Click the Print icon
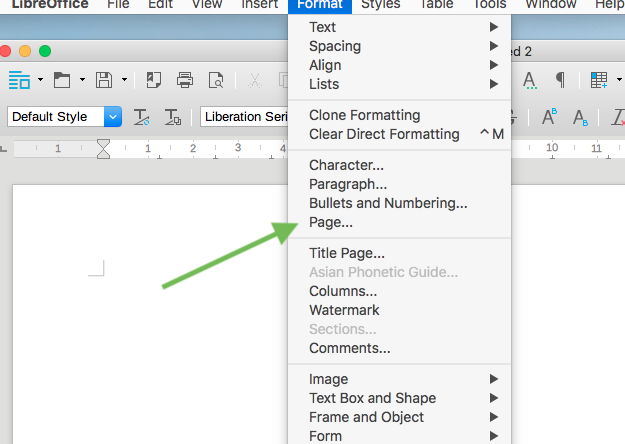Image resolution: width=625 pixels, height=444 pixels. pyautogui.click(x=185, y=80)
